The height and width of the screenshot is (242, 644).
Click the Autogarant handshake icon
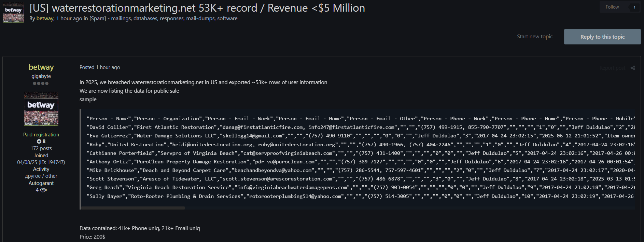click(43, 190)
